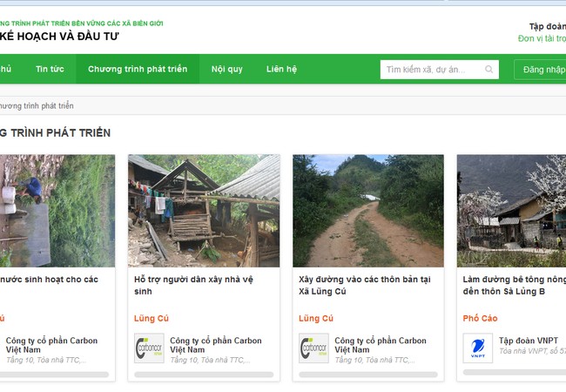Screen dimensions: 566x392
Task: Click the Chương trình phát triển breadcrumb
Action: 37,105
